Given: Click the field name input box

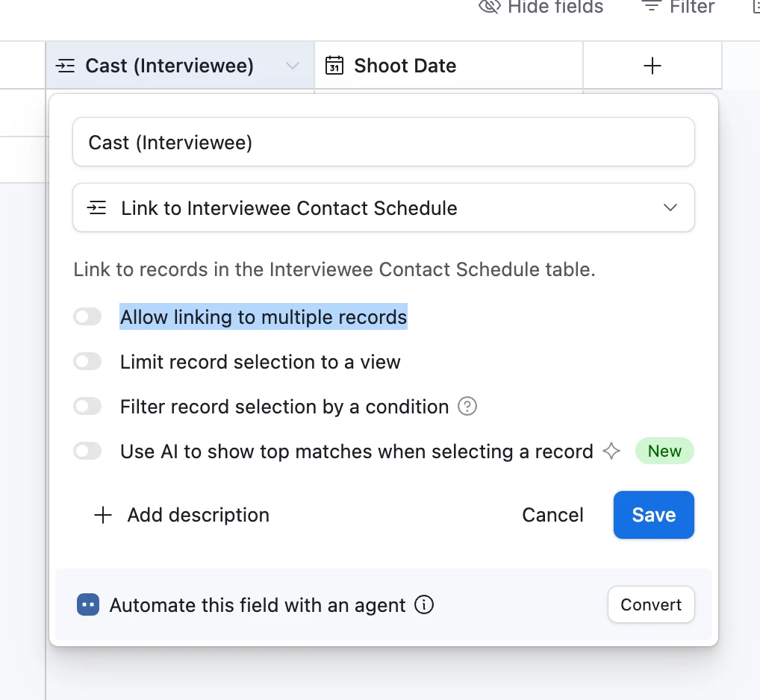Looking at the screenshot, I should [x=383, y=142].
